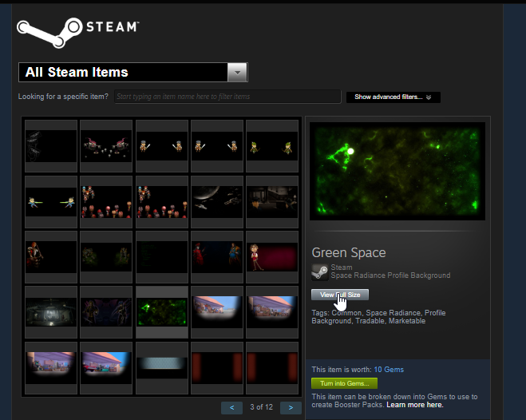Viewport: 526px width, 420px height.
Task: Click the large Green Space preview image
Action: click(x=397, y=171)
